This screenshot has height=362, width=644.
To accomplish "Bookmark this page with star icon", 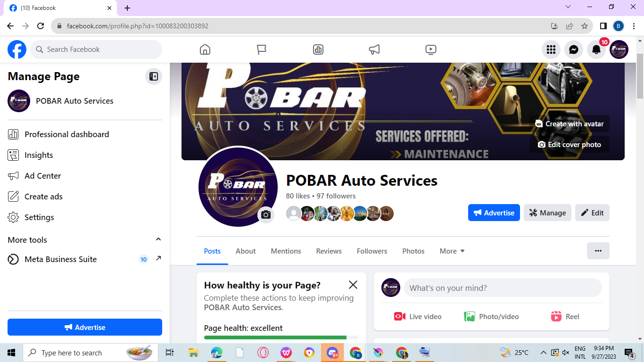I will point(585,26).
